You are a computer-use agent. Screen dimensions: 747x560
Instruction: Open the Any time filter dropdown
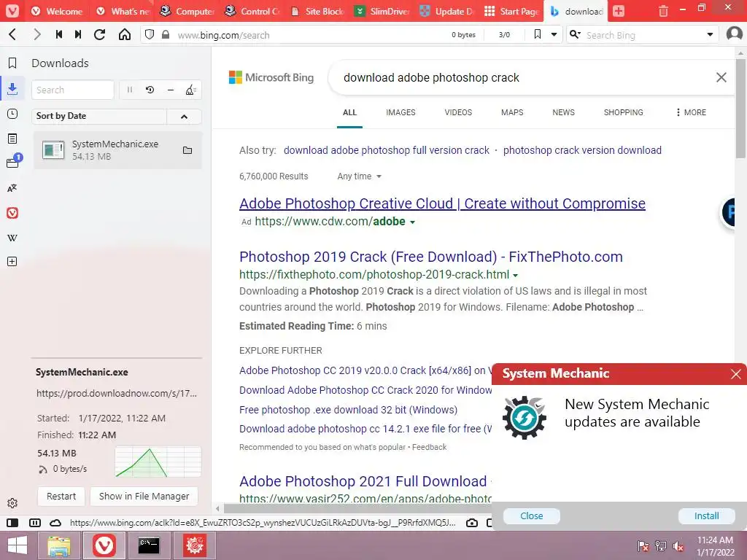pyautogui.click(x=359, y=176)
